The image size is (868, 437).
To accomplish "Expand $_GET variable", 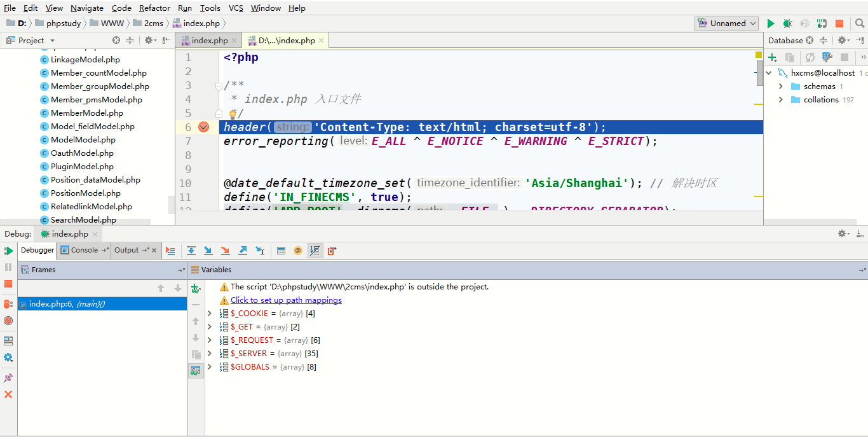I will 210,327.
